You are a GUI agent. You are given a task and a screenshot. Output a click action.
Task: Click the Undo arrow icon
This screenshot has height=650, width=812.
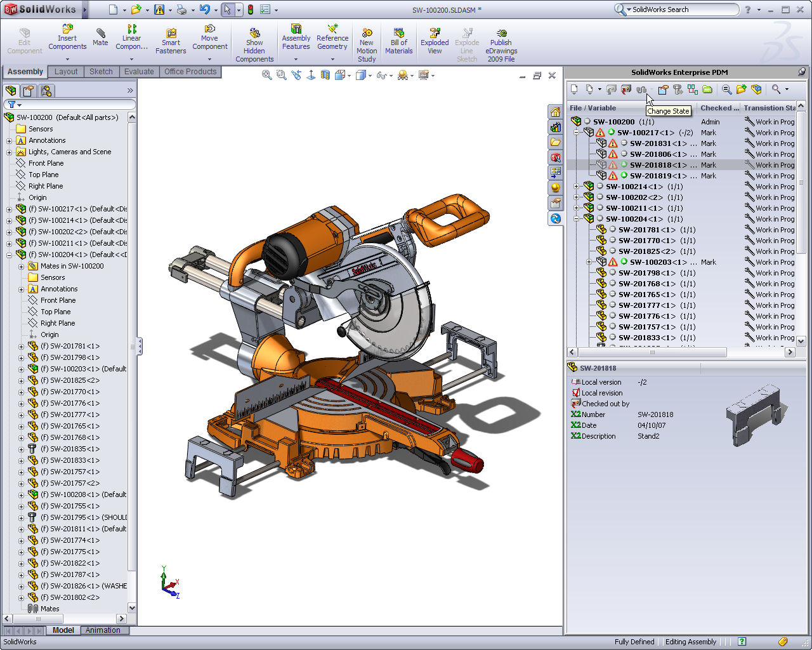(x=204, y=10)
